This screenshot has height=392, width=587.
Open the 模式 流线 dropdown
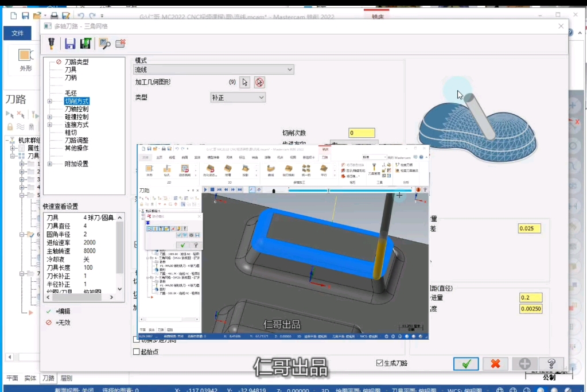(x=289, y=68)
